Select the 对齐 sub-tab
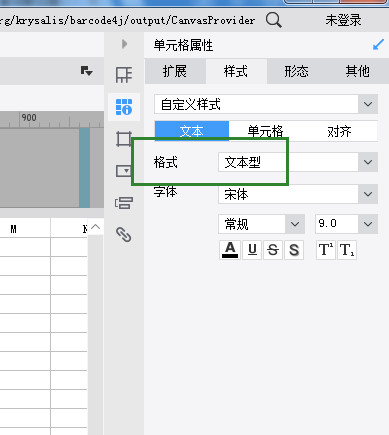Viewport: 389px width, 435px height. coord(340,131)
